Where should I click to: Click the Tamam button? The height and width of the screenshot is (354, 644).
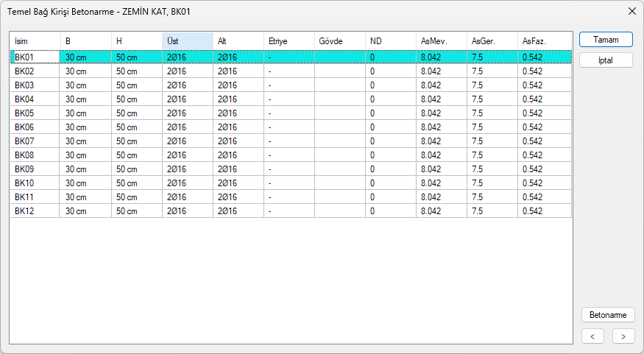click(606, 40)
